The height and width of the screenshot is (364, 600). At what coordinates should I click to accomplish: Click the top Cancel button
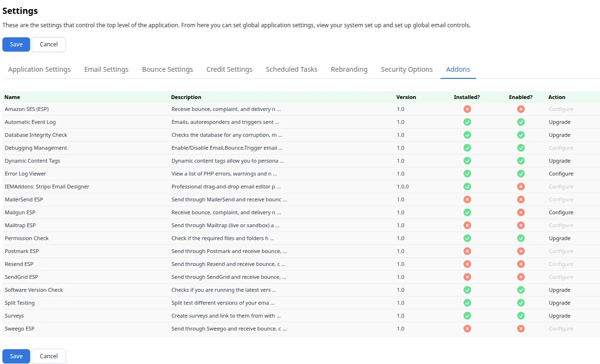click(49, 44)
